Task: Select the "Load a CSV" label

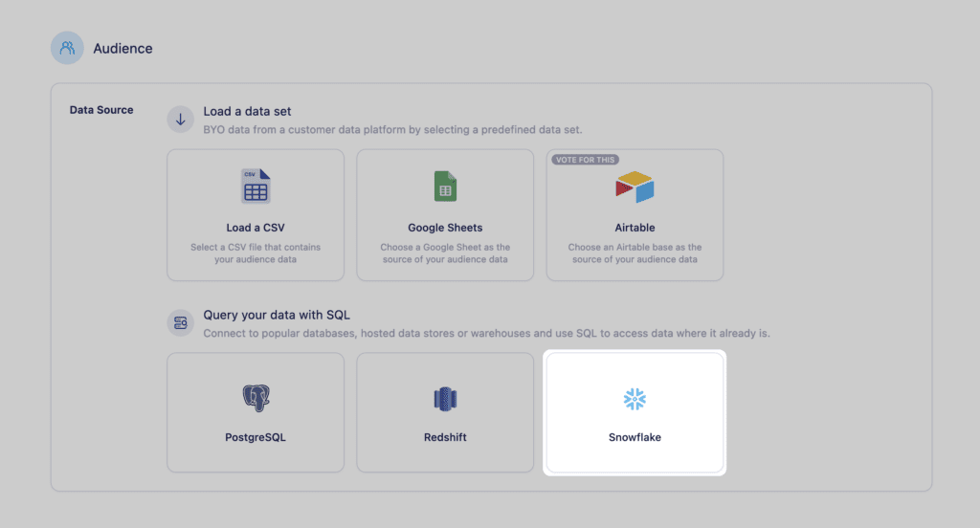Action: click(256, 228)
